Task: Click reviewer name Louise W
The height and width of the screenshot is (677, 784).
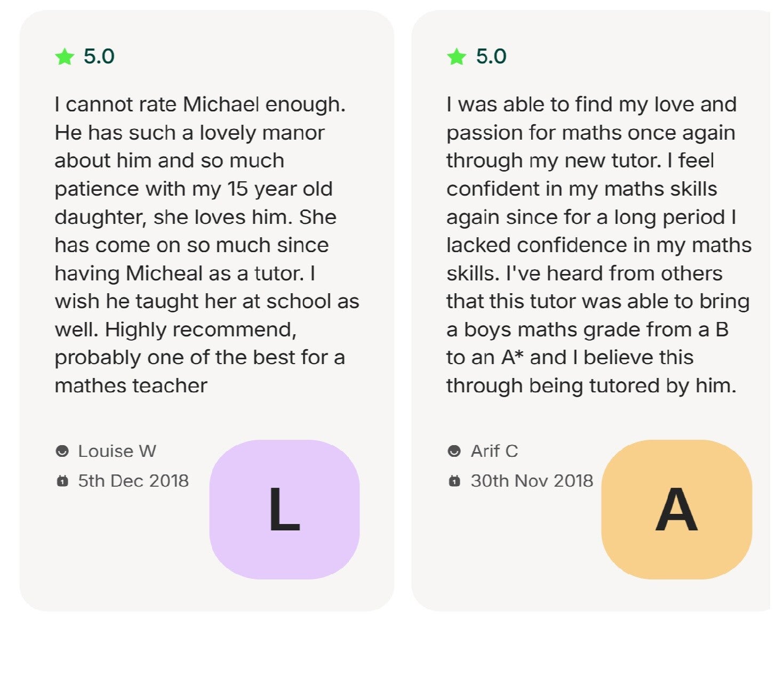Action: click(117, 452)
